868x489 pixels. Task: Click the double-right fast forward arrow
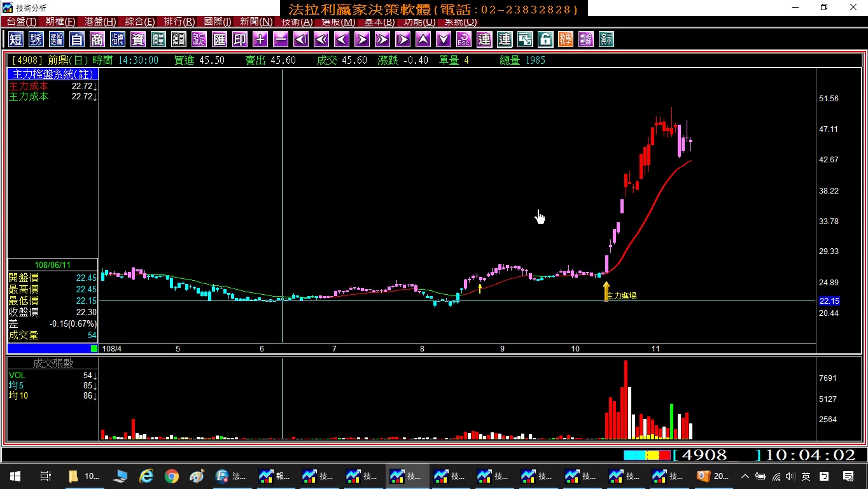click(x=382, y=39)
